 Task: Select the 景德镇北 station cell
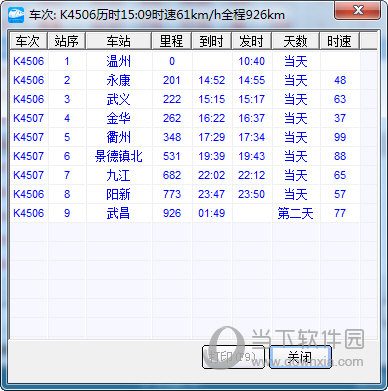[119, 156]
